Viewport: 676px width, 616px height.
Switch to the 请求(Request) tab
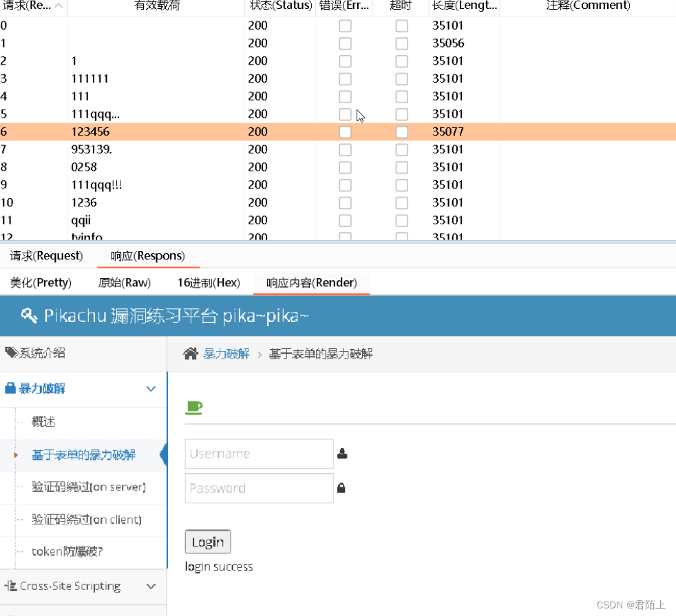tap(46, 255)
